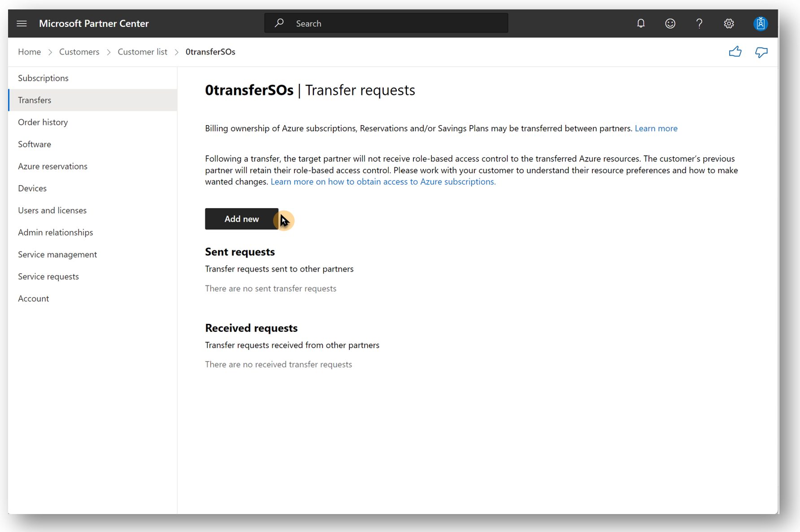The height and width of the screenshot is (532, 800).
Task: Open the Azure subscriptions access link
Action: [x=383, y=182]
